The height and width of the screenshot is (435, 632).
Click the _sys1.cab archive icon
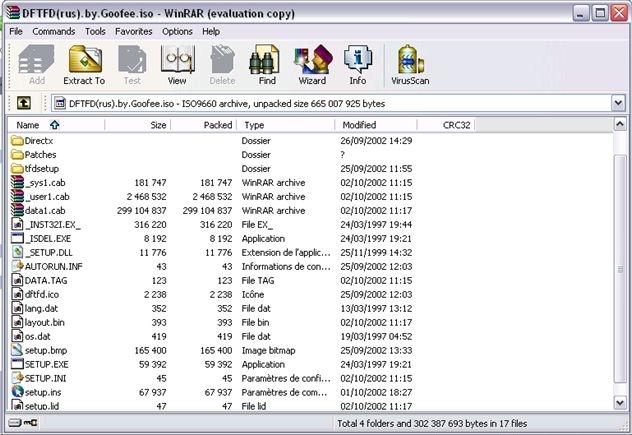click(17, 182)
